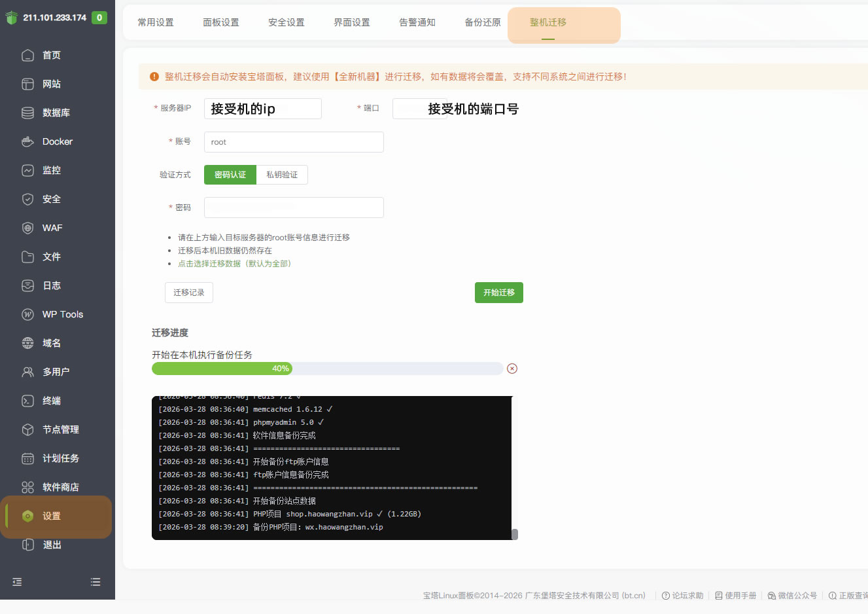Switch to 私钥验证 authentication mode
The image size is (868, 614).
[282, 175]
